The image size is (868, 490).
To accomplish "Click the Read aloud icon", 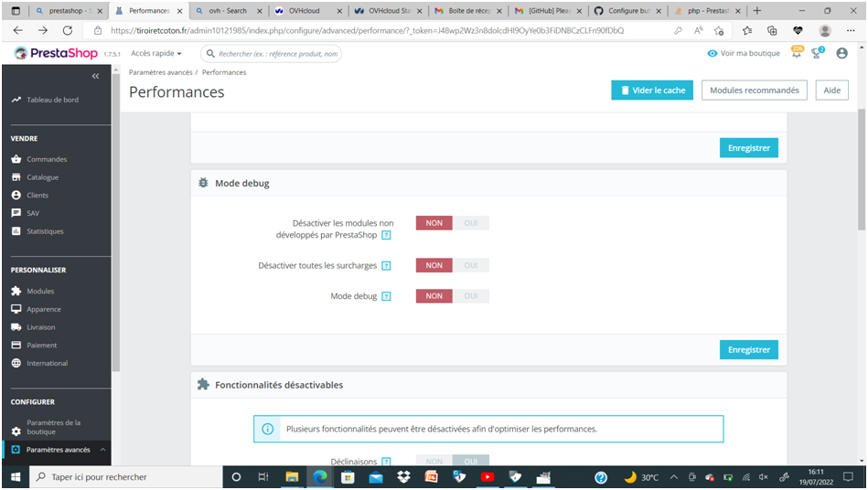I will (698, 30).
